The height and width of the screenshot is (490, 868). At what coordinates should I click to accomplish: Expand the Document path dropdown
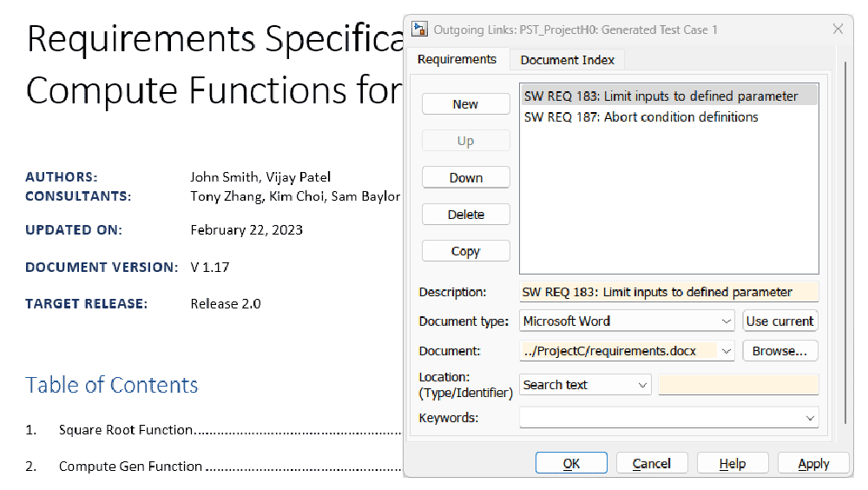point(727,351)
